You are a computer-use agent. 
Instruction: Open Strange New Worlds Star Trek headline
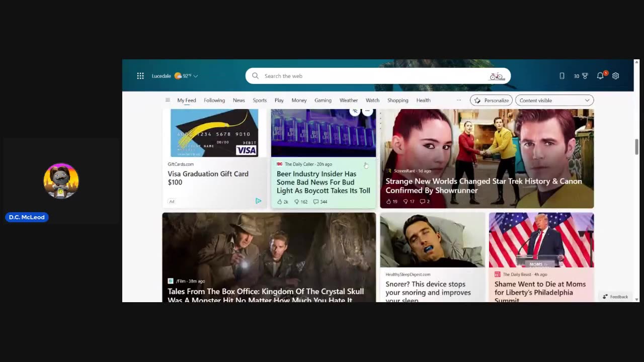484,186
